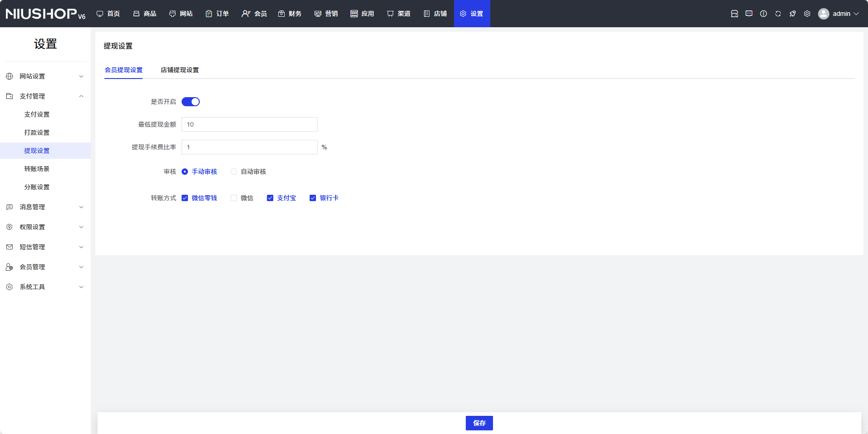
Task: Click the exclamation notice icon
Action: point(763,14)
